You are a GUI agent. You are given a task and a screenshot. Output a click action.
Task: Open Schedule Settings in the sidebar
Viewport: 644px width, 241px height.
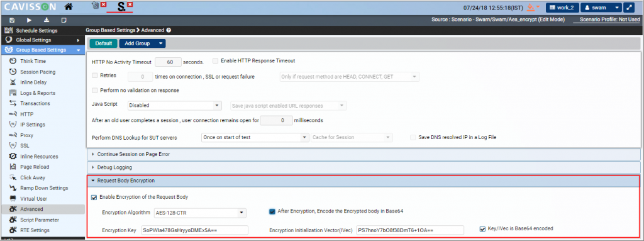click(x=42, y=30)
